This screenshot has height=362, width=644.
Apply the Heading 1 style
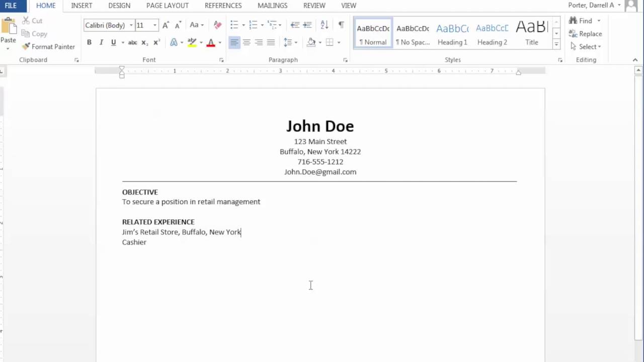click(x=452, y=33)
